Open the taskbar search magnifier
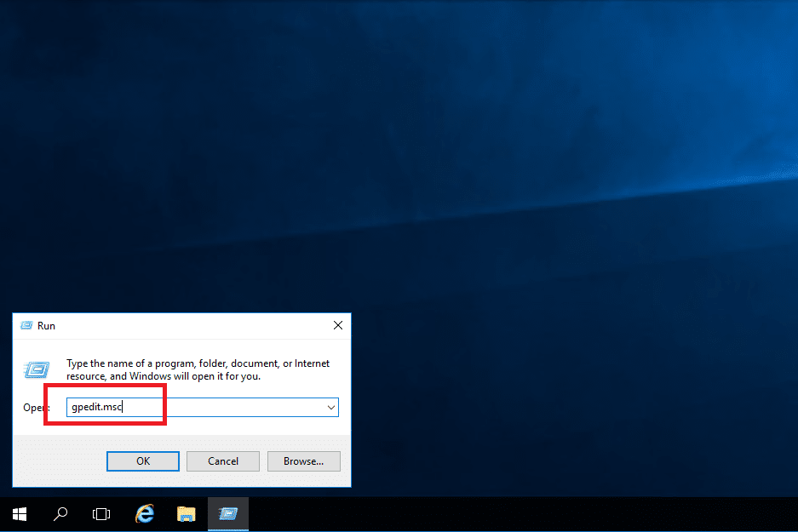This screenshot has height=532, width=798. tap(60, 514)
